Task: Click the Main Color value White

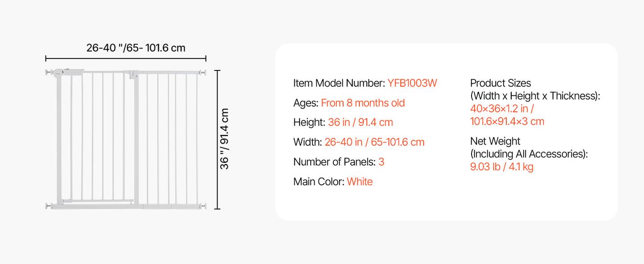Action: (360, 181)
